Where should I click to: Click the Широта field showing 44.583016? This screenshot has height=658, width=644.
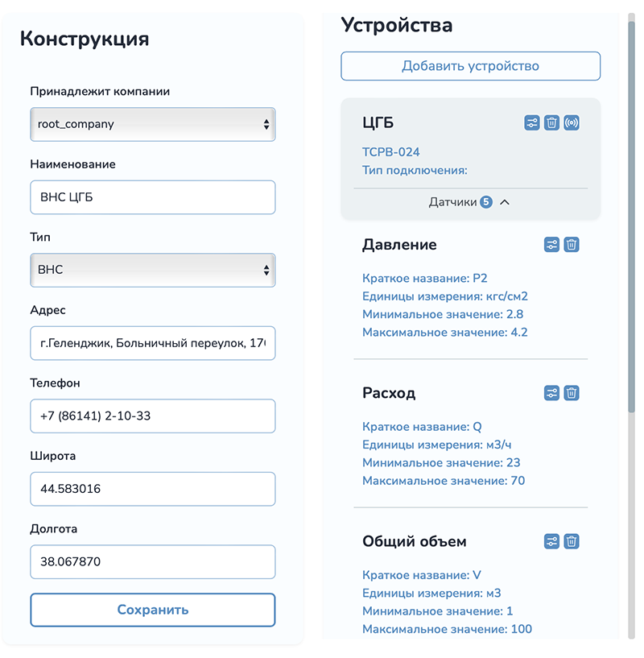[152, 489]
